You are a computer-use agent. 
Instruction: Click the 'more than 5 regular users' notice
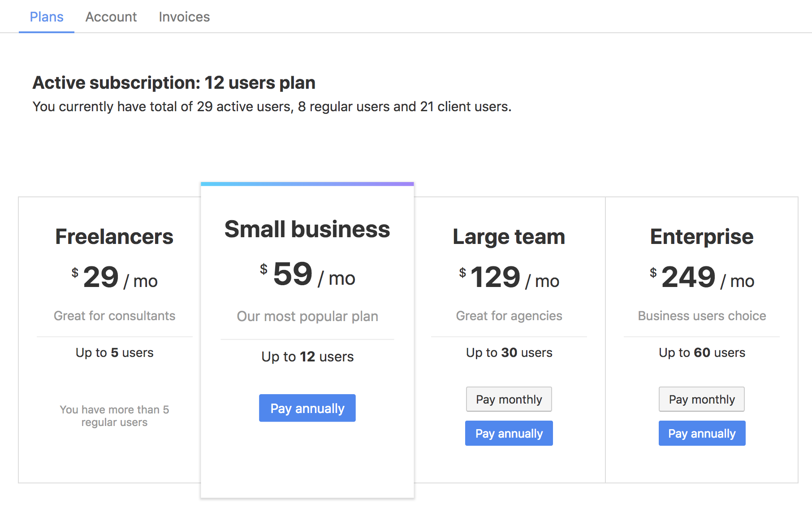coord(114,416)
